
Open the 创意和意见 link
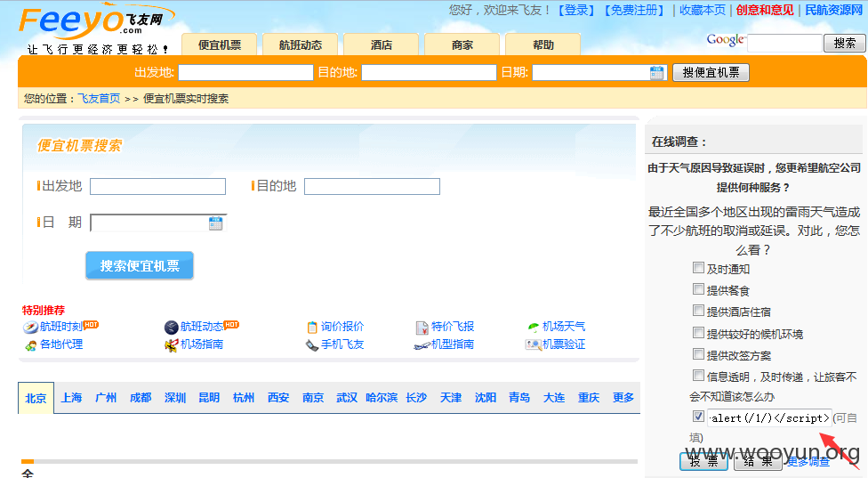tap(765, 10)
